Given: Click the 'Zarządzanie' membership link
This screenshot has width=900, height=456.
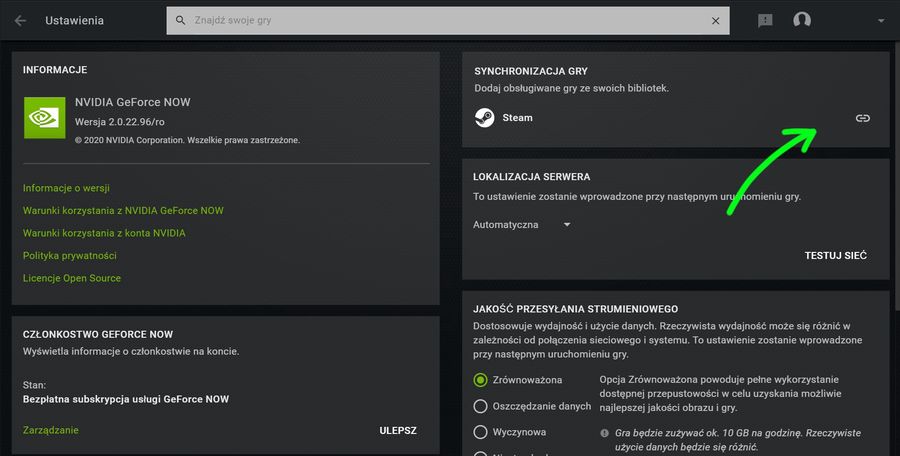Looking at the screenshot, I should (51, 430).
